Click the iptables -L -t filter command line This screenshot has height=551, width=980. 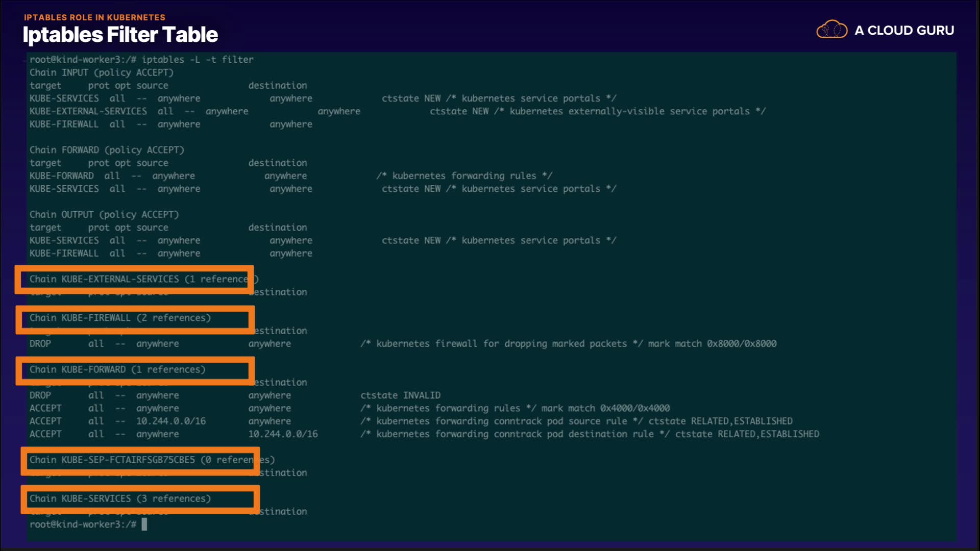(197, 60)
